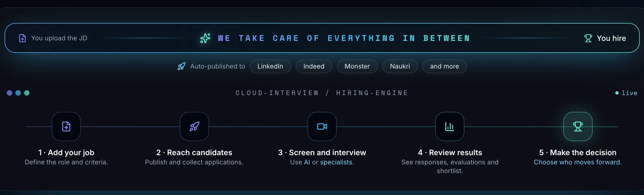The height and width of the screenshot is (195, 644).
Task: Click the '3 · Screen and interview' heading
Action: (x=322, y=153)
